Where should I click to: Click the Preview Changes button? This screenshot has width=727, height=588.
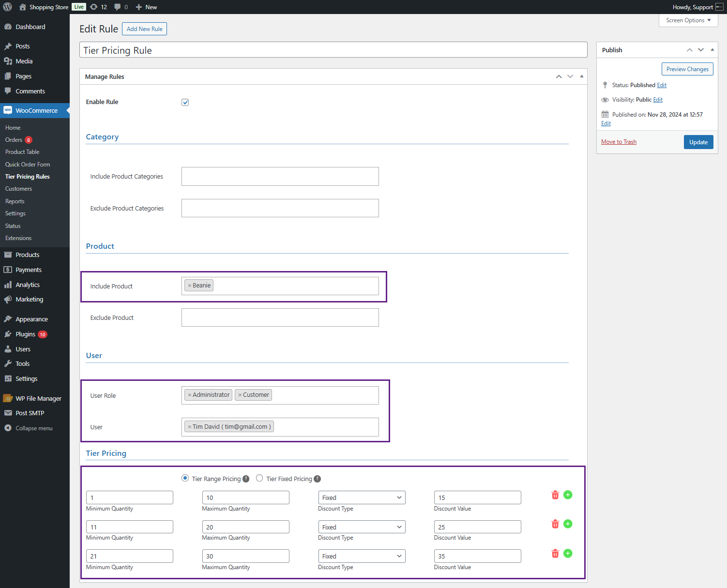[x=687, y=69]
